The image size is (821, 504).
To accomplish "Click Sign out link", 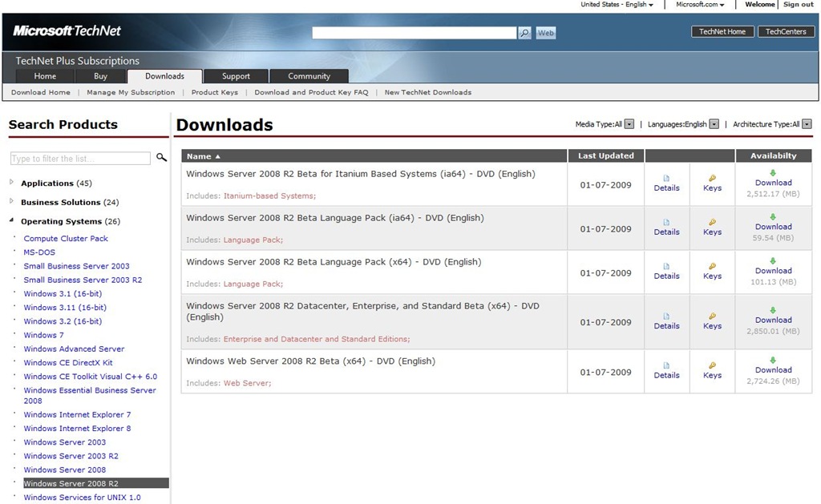I will 798,4.
